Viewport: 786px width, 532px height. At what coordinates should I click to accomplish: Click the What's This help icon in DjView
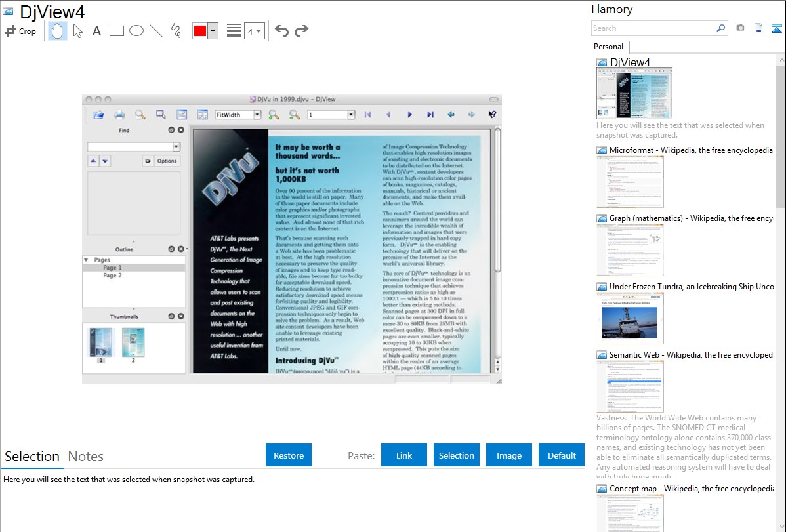[x=492, y=115]
